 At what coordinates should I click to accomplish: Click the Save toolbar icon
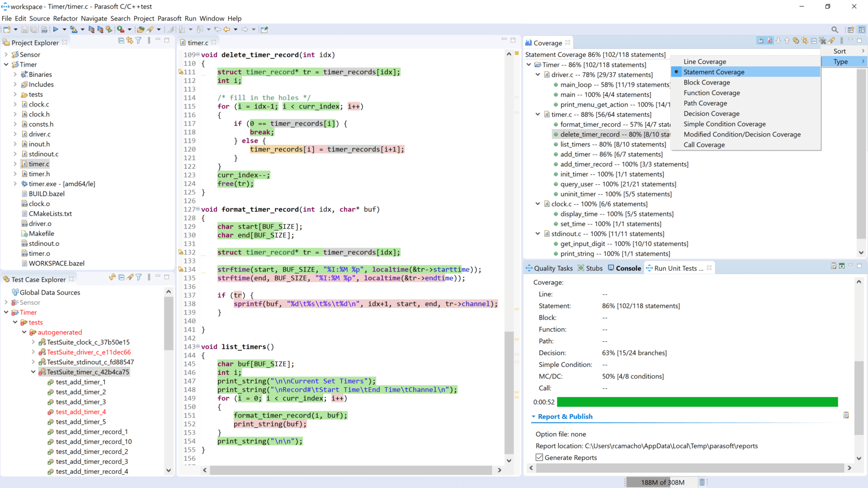(25, 29)
